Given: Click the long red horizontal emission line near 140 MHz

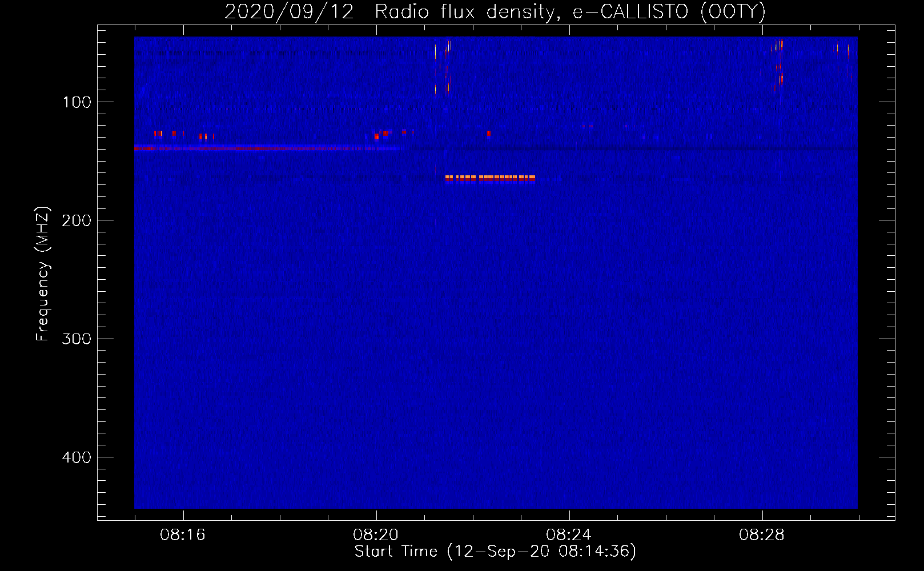Looking at the screenshot, I should point(270,148).
